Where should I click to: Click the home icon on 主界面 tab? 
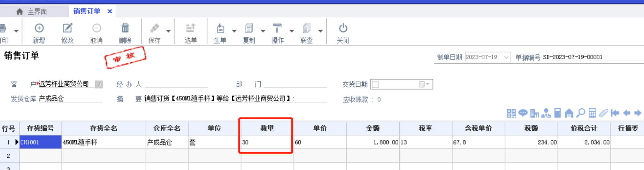(x=20, y=11)
